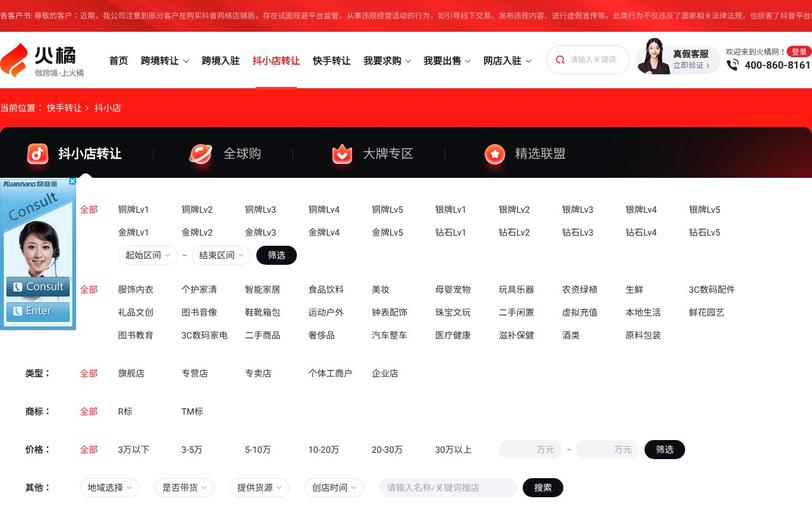Image resolution: width=812 pixels, height=508 pixels.
Task: Click the black 筛选 button in price row
Action: coord(664,450)
